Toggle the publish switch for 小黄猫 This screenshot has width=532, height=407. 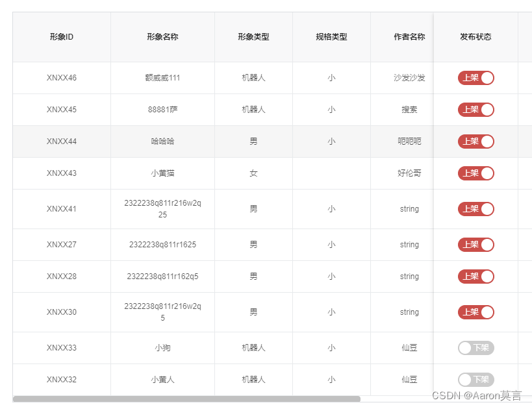pyautogui.click(x=476, y=173)
